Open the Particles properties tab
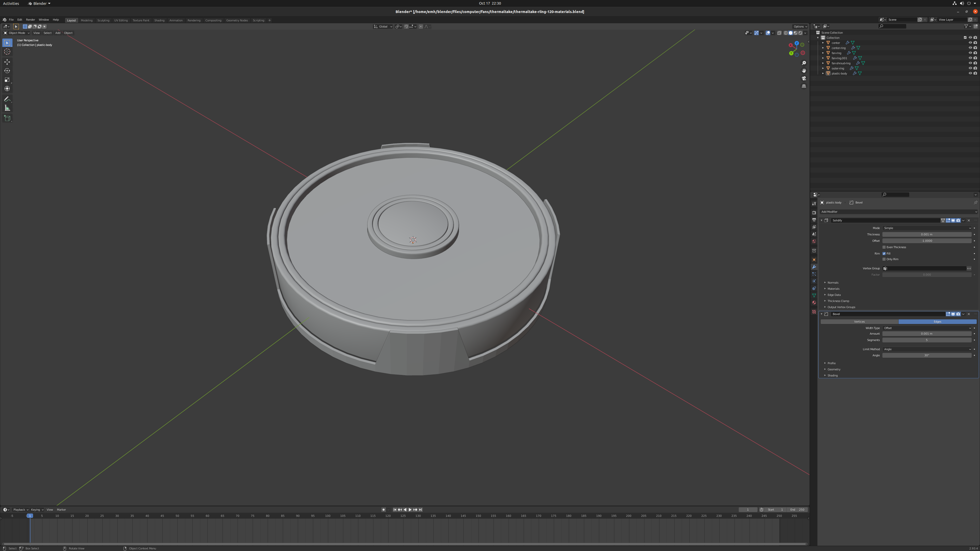Image resolution: width=980 pixels, height=551 pixels. coord(814,274)
